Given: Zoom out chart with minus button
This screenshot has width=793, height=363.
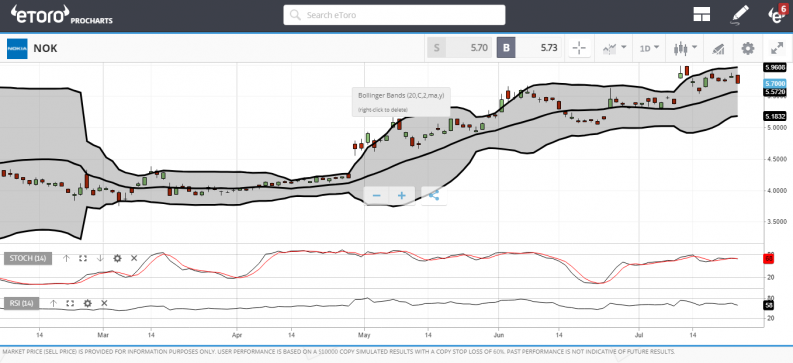Looking at the screenshot, I should (x=376, y=196).
